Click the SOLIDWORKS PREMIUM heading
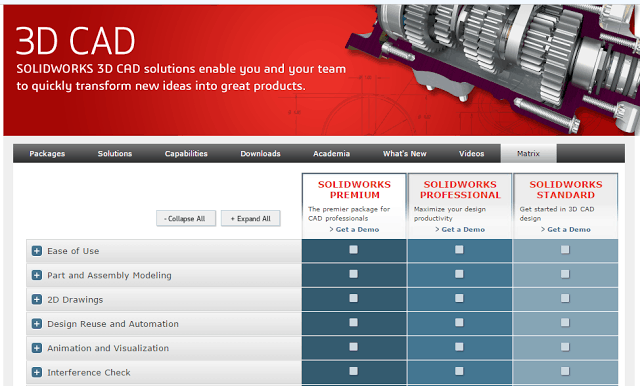The image size is (640, 386). (x=354, y=190)
